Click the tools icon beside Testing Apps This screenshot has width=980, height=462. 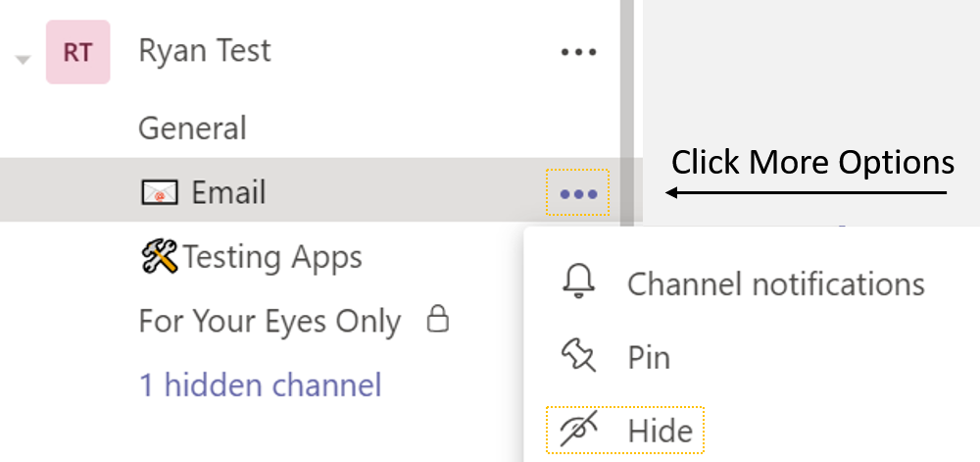pyautogui.click(x=159, y=258)
